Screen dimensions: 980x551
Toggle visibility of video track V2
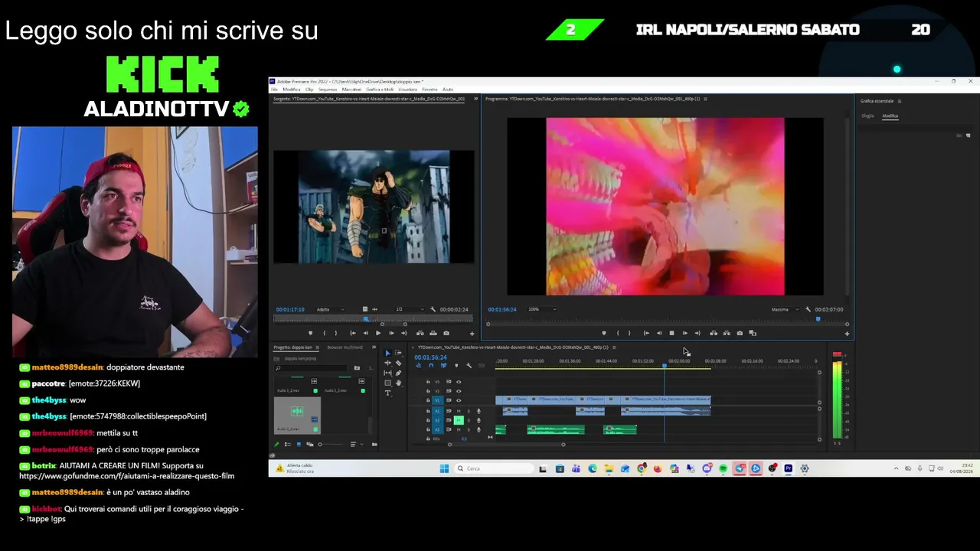coord(459,390)
